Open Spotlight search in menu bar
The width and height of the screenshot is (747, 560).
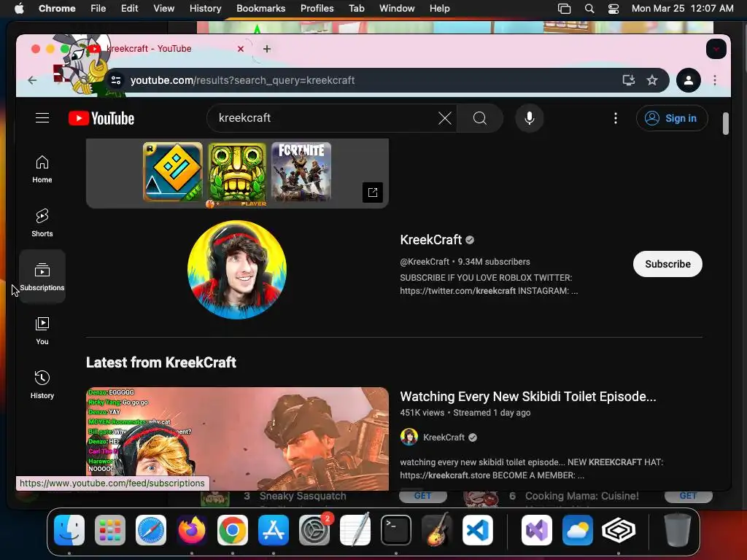pyautogui.click(x=589, y=9)
